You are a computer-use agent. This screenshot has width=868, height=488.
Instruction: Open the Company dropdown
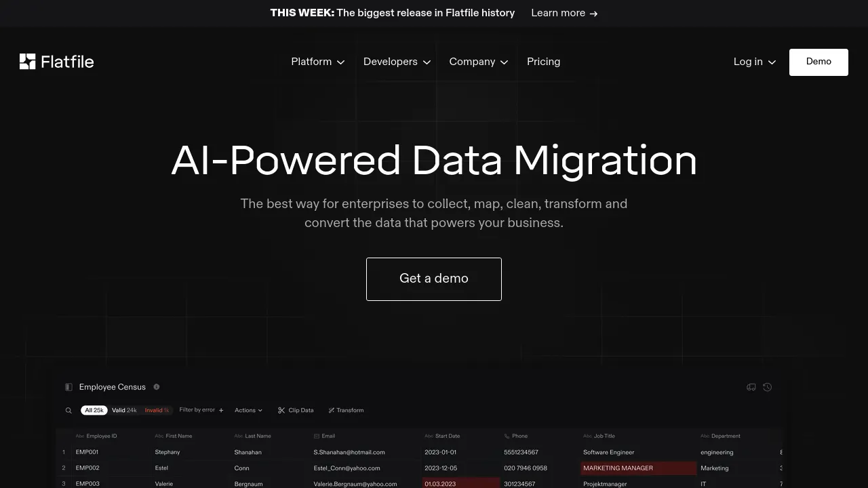click(x=479, y=62)
